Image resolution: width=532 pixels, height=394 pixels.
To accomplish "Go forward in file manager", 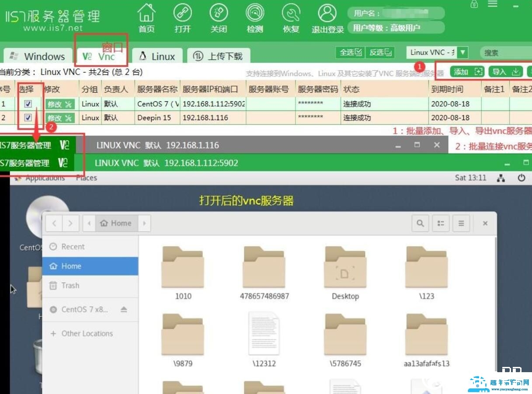I will pos(71,223).
